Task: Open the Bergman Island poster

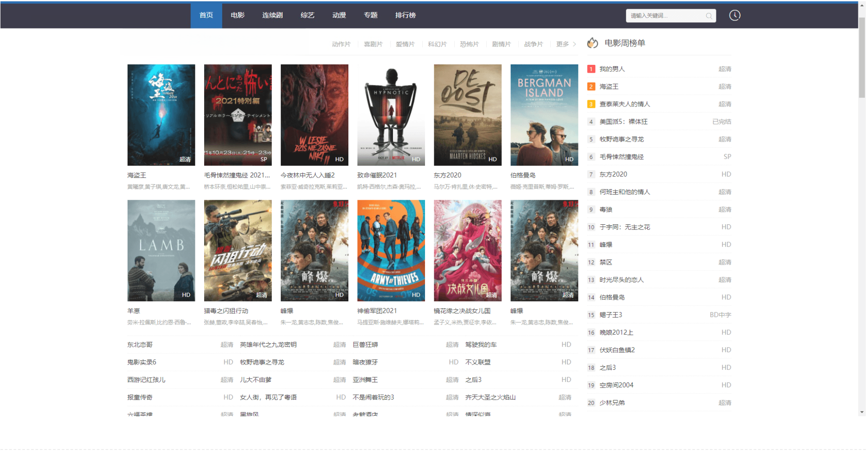Action: (x=544, y=115)
